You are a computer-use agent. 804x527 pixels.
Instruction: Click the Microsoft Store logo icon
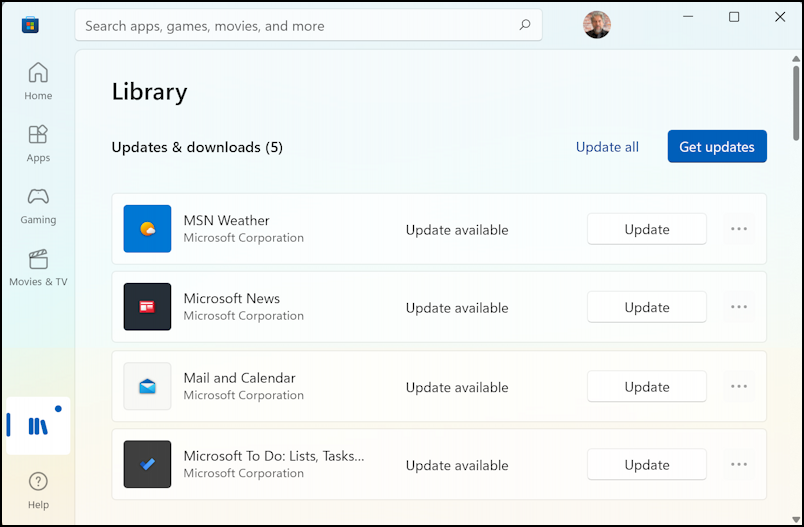[x=30, y=25]
